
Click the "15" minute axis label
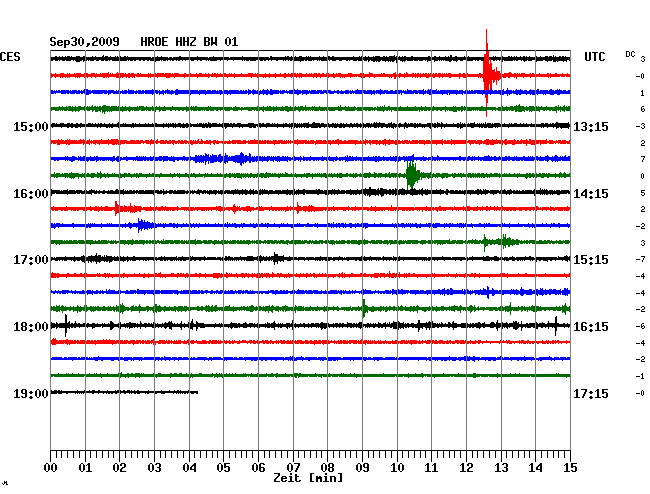570,467
